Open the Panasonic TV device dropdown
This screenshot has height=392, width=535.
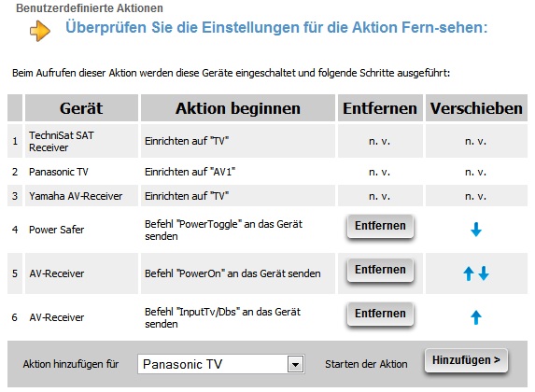[220, 364]
